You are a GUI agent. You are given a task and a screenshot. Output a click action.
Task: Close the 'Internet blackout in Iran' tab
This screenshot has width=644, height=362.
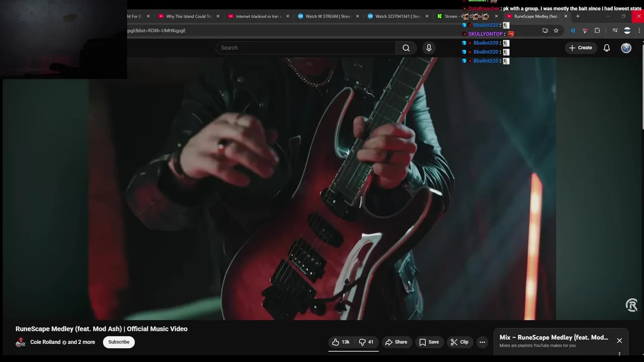[x=288, y=16]
